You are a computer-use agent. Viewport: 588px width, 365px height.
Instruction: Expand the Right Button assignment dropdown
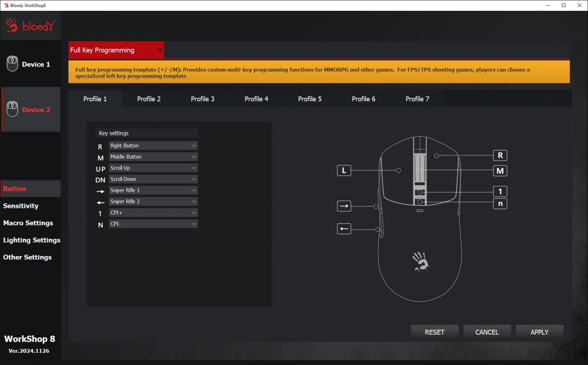(153, 146)
